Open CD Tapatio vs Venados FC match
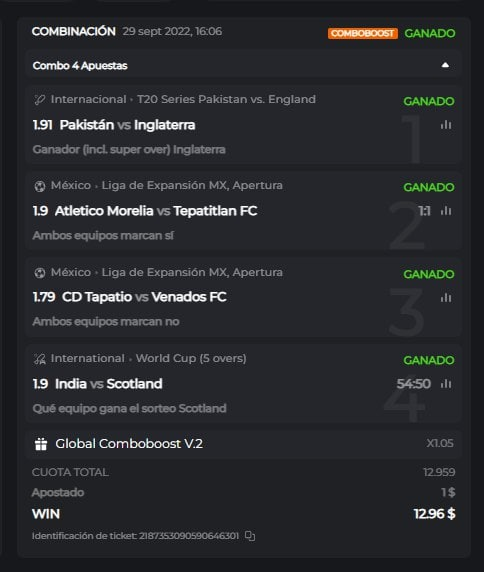 pyautogui.click(x=144, y=297)
